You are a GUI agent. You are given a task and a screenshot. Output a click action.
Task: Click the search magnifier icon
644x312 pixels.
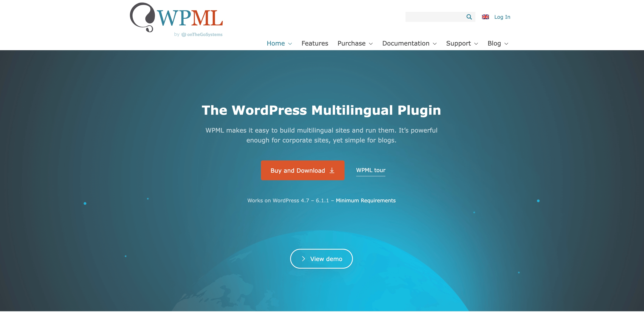click(469, 17)
